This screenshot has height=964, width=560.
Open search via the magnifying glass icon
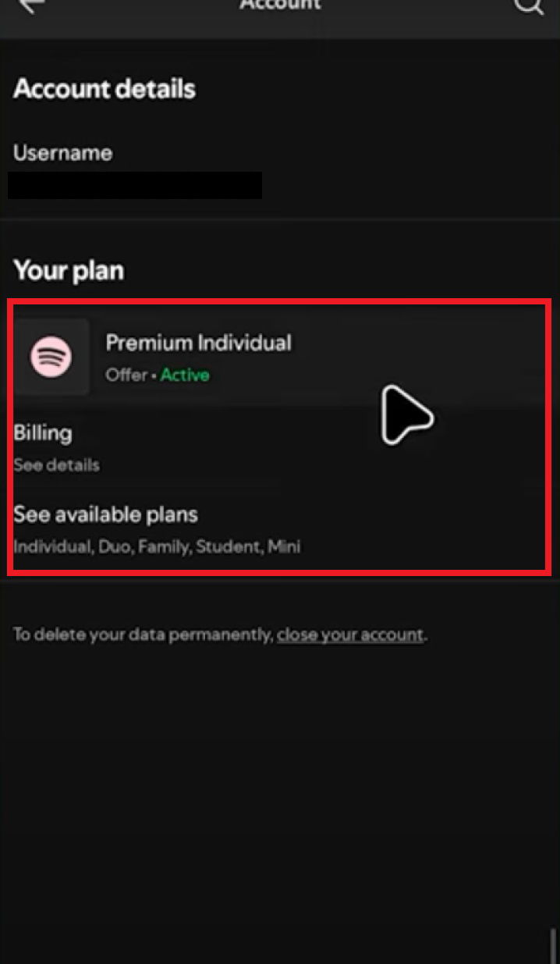529,9
